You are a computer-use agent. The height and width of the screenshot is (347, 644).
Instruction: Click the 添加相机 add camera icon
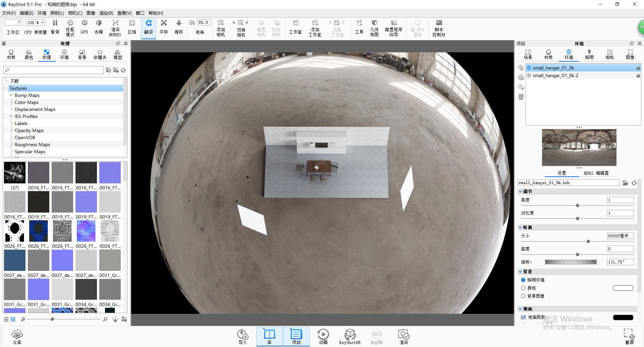(220, 28)
